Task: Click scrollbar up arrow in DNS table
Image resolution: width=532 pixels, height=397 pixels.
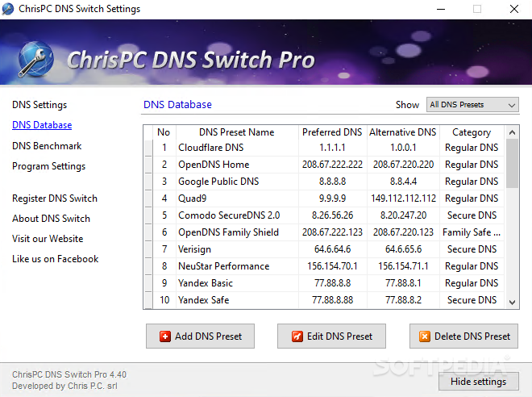Action: tap(512, 132)
